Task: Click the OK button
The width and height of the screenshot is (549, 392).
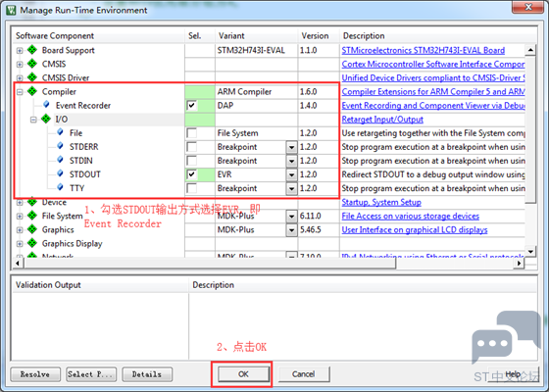Action: (243, 374)
